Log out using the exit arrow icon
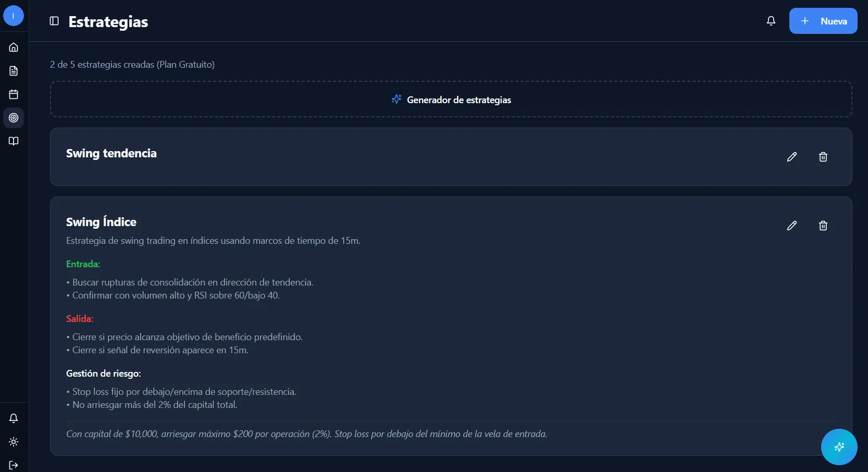The image size is (868, 472). [14, 465]
